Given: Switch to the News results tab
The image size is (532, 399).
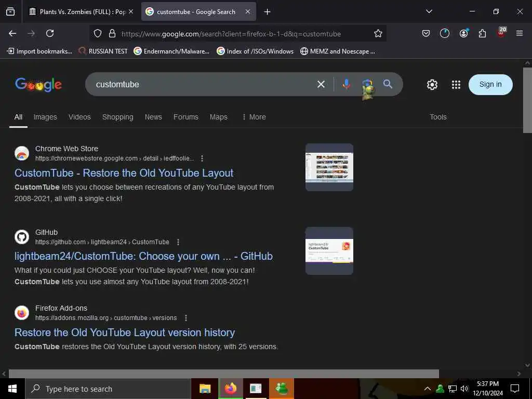Looking at the screenshot, I should coord(153,117).
